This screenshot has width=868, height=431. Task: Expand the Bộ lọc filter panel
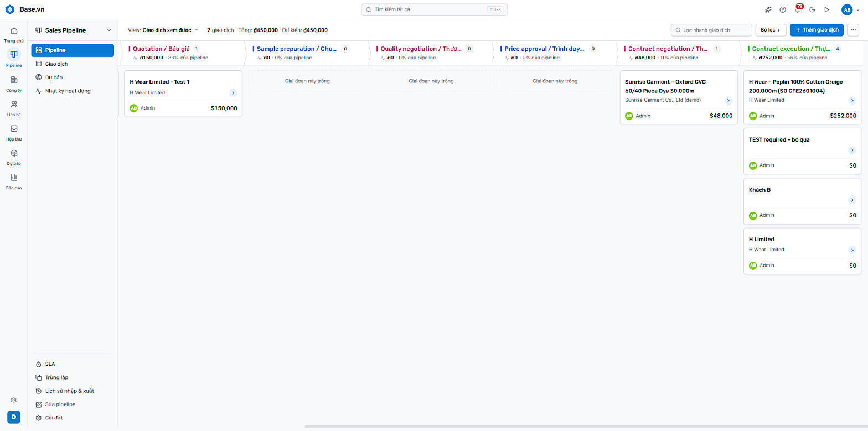coord(770,30)
